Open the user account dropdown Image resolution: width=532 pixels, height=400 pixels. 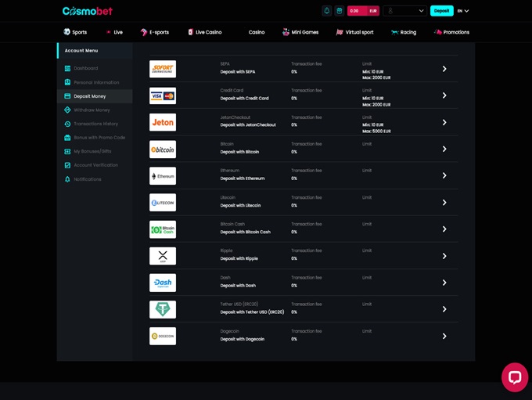[404, 11]
